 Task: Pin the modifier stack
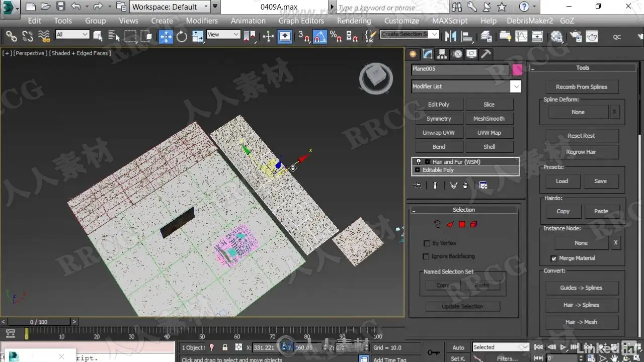pyautogui.click(x=417, y=186)
